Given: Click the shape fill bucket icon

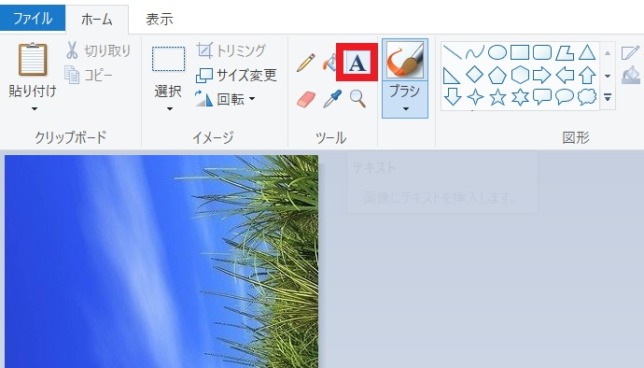Looking at the screenshot, I should tap(631, 75).
